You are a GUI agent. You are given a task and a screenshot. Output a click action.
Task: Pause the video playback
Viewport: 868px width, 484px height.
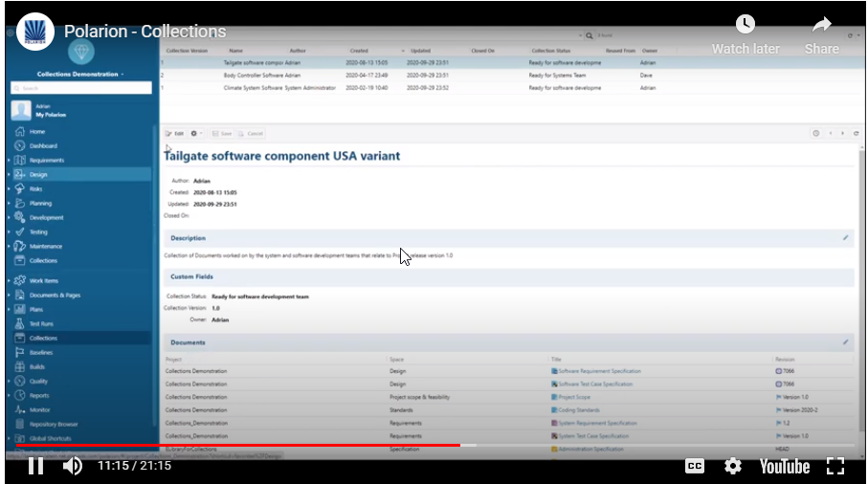[x=36, y=466]
